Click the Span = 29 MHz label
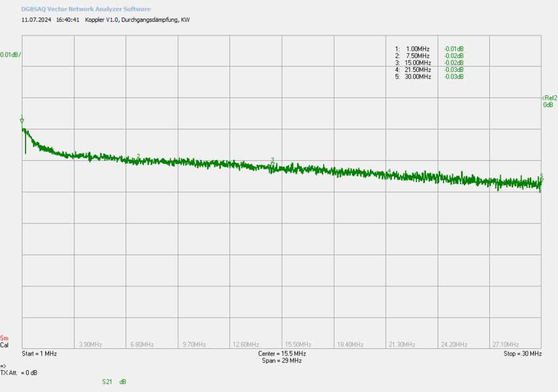This screenshot has width=558, height=392. (282, 361)
